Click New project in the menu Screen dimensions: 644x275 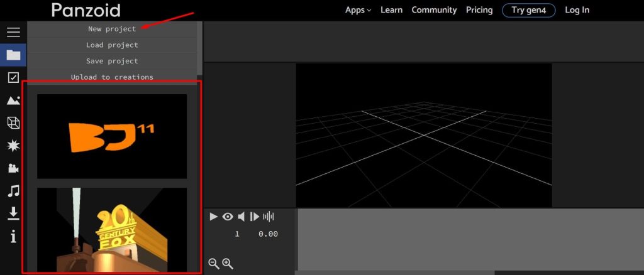pyautogui.click(x=112, y=29)
